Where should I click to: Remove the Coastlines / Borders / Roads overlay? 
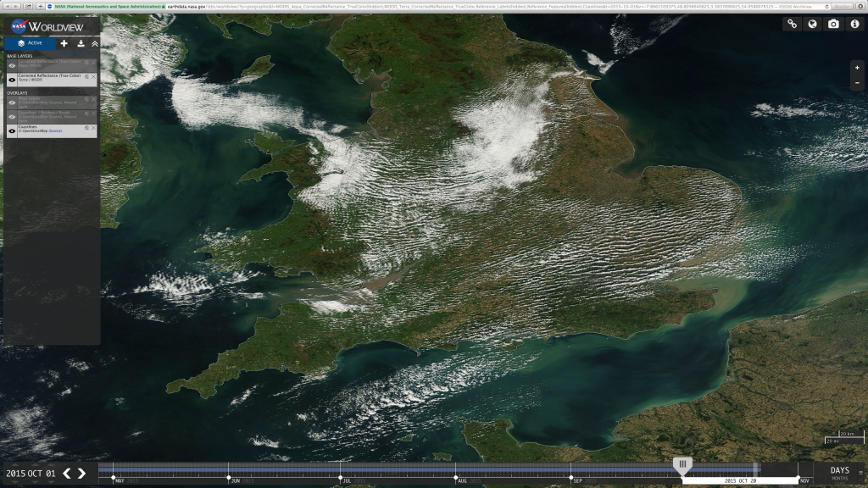click(x=93, y=114)
